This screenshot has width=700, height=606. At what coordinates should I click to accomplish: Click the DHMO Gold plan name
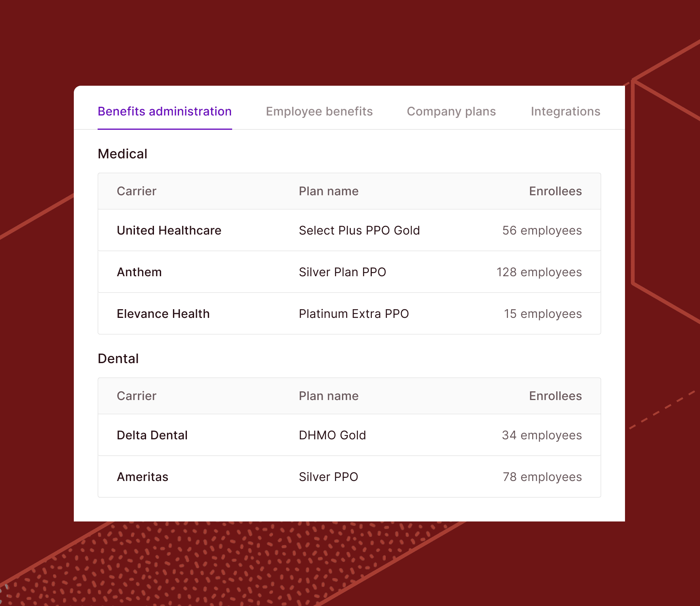[x=332, y=435]
